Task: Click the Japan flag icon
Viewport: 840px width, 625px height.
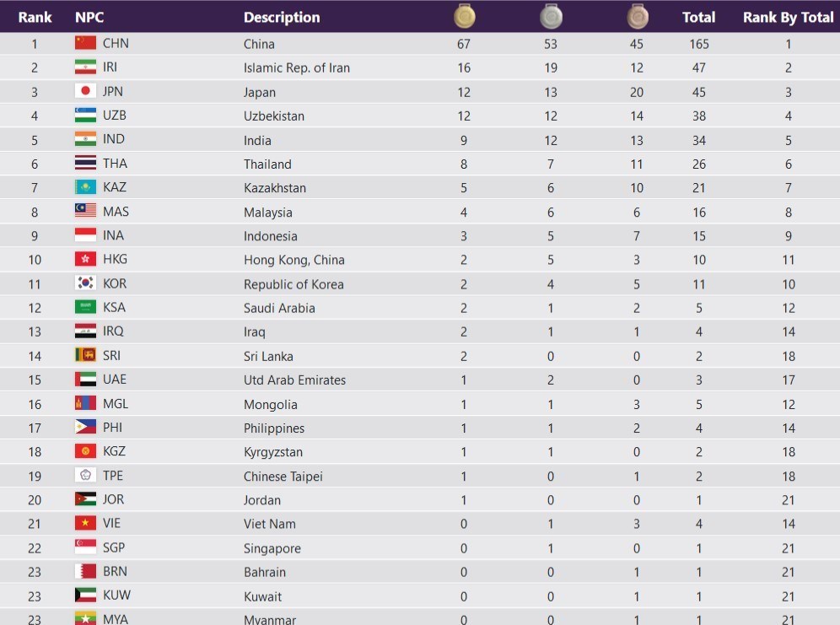Action: (x=85, y=91)
